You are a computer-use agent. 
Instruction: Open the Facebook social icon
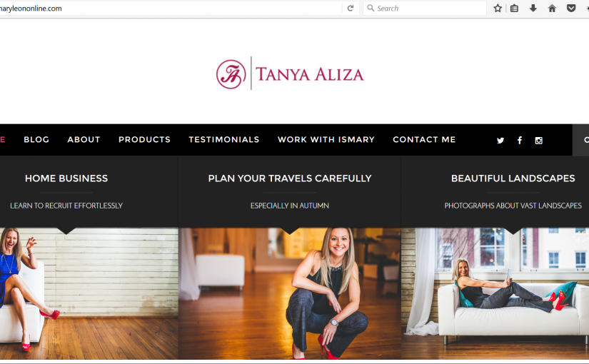pyautogui.click(x=520, y=141)
